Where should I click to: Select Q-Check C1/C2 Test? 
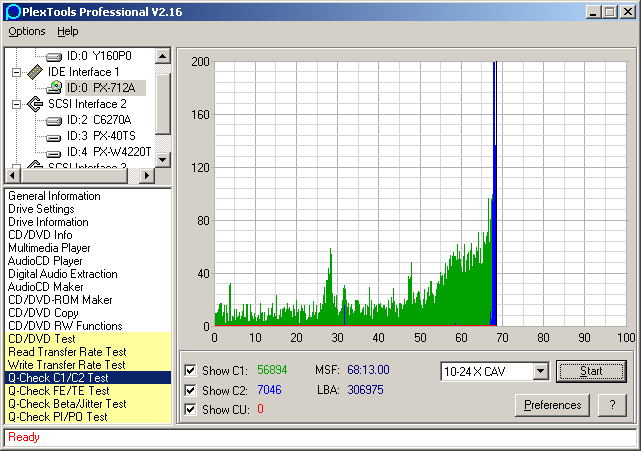pyautogui.click(x=88, y=378)
